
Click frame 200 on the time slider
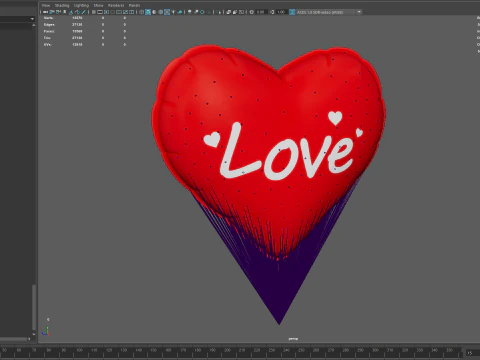[227, 350]
